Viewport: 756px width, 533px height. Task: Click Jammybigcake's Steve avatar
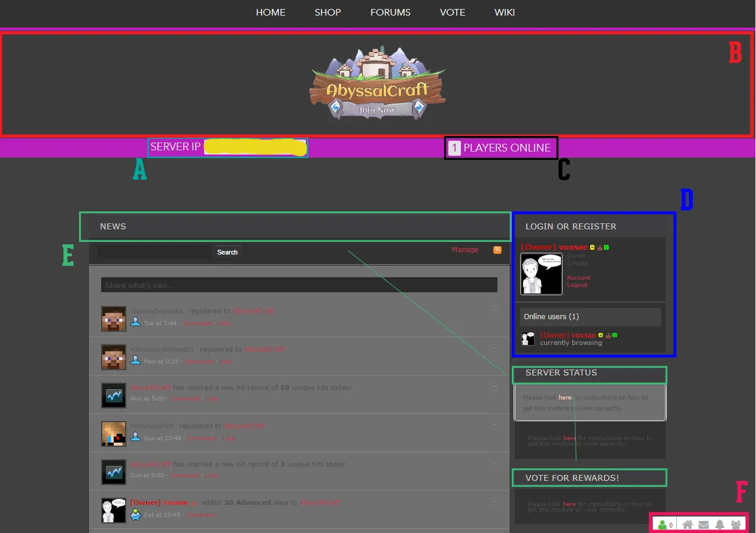tap(114, 319)
